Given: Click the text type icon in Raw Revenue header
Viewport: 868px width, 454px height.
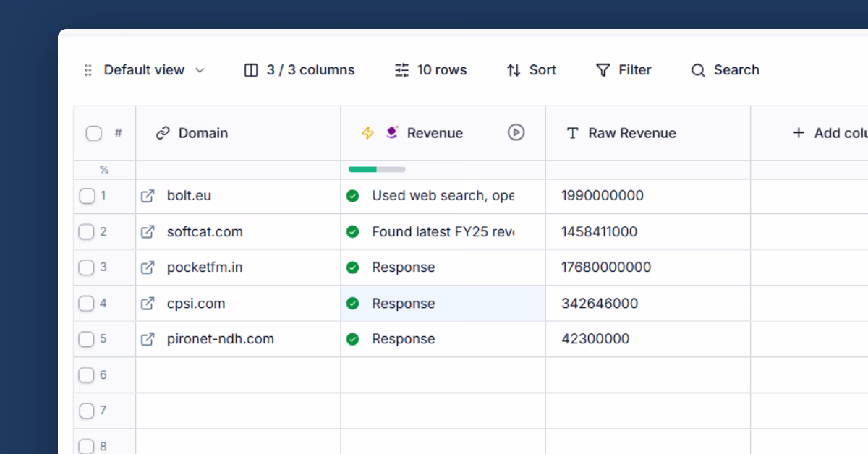Looking at the screenshot, I should click(573, 133).
